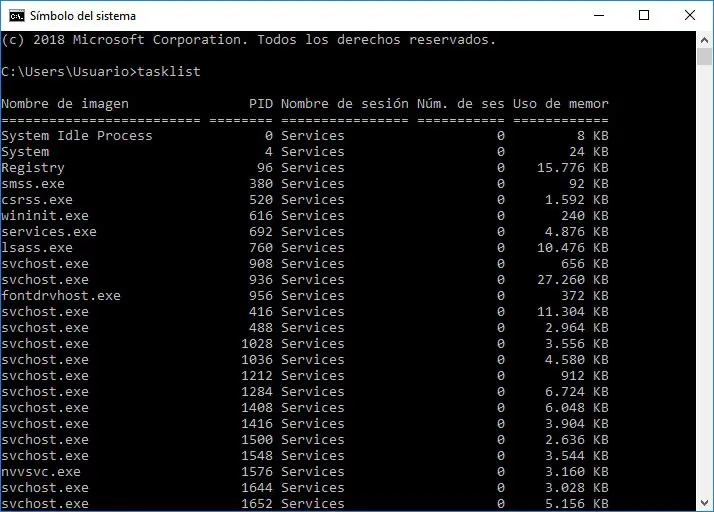
Task: Click the 'Núm. de ses' column header
Action: (461, 104)
